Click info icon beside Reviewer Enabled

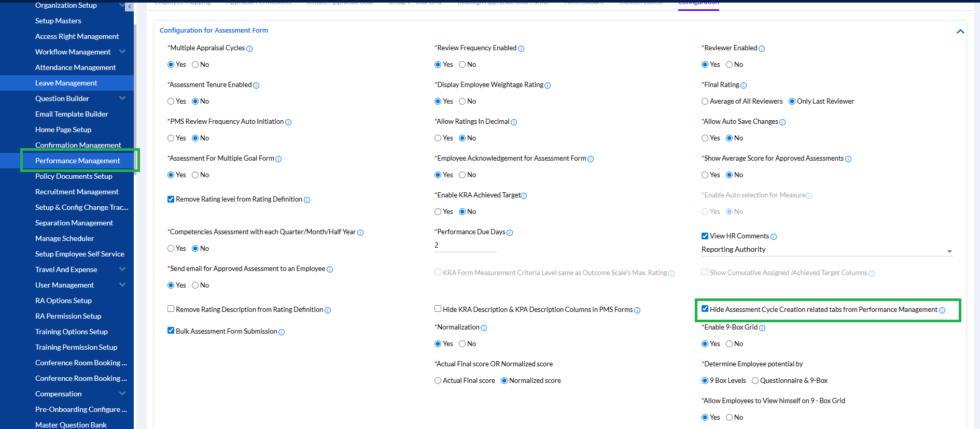[x=762, y=49]
